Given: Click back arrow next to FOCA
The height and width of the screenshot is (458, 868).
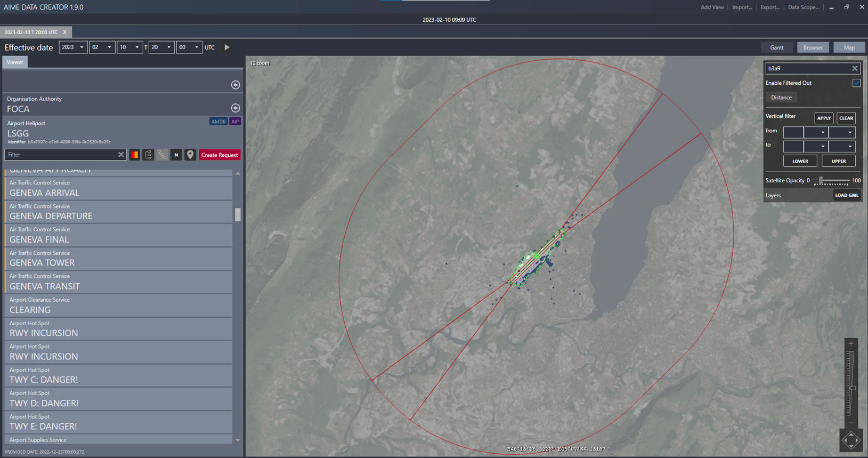Looking at the screenshot, I should point(235,108).
